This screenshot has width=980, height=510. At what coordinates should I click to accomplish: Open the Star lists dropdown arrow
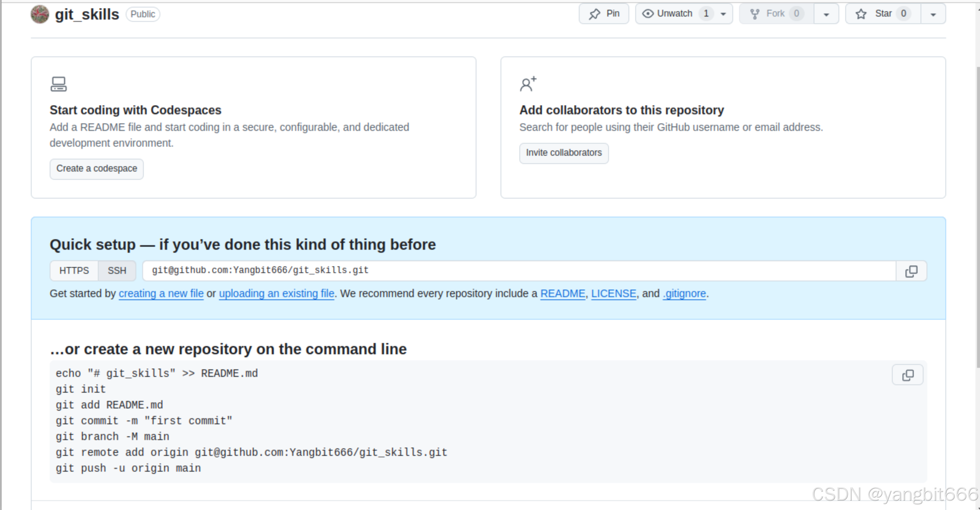933,14
